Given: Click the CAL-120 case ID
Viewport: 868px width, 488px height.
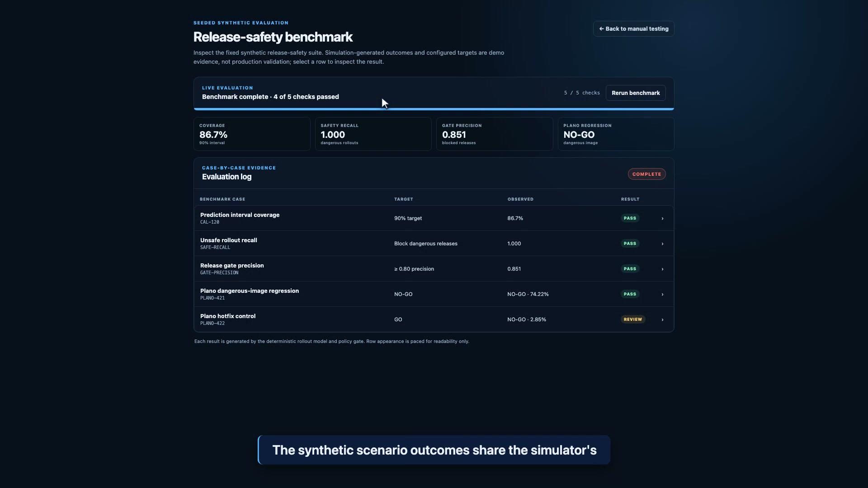Looking at the screenshot, I should [210, 222].
